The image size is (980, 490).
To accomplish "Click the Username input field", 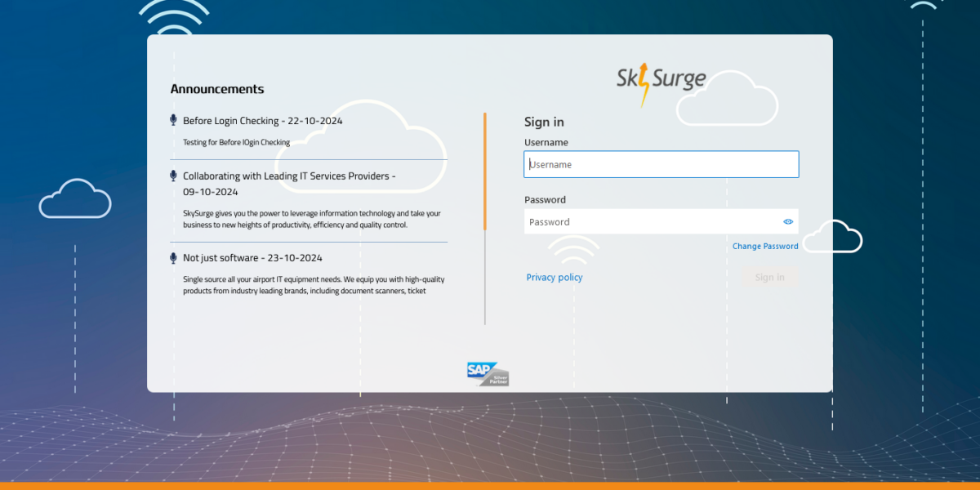I will click(661, 164).
